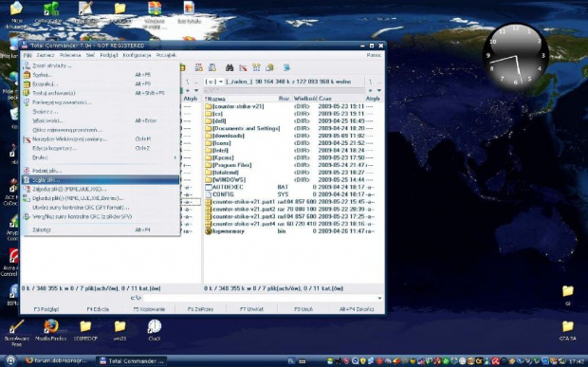The width and height of the screenshot is (588, 367).
Task: Choose 'Zmień atrybuty...' in the Pliki menu
Action: coord(101,65)
